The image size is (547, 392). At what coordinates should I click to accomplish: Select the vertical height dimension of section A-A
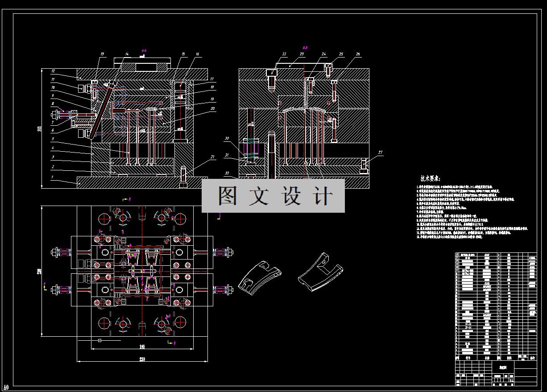(x=39, y=128)
